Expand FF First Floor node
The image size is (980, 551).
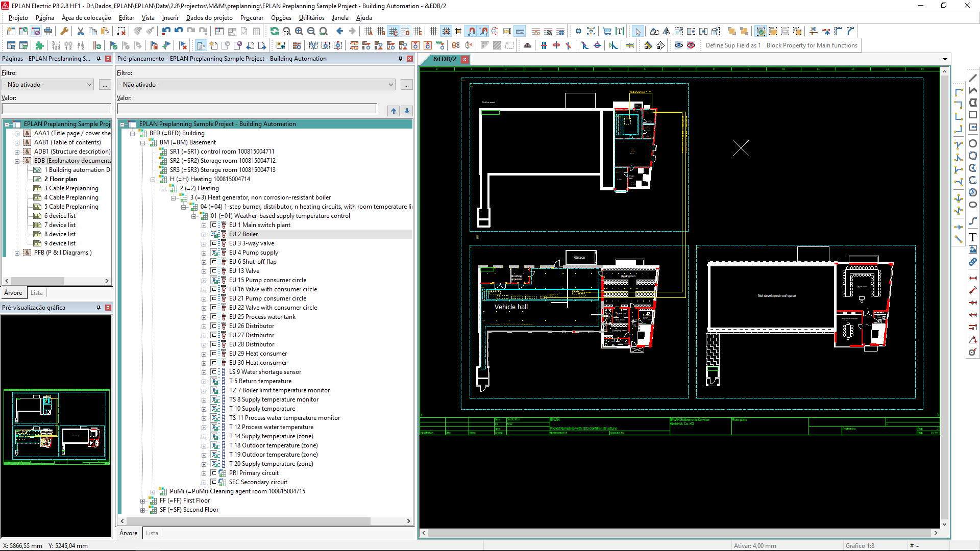[143, 501]
